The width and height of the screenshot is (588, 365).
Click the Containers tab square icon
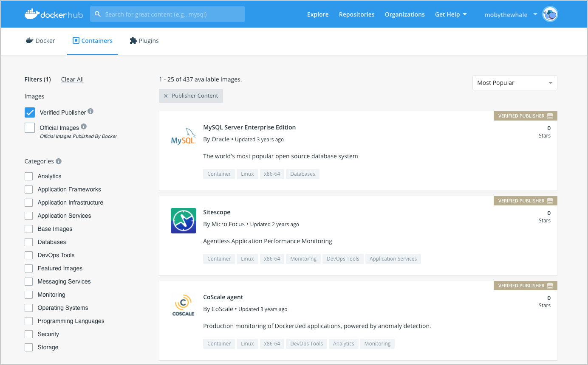coord(76,41)
